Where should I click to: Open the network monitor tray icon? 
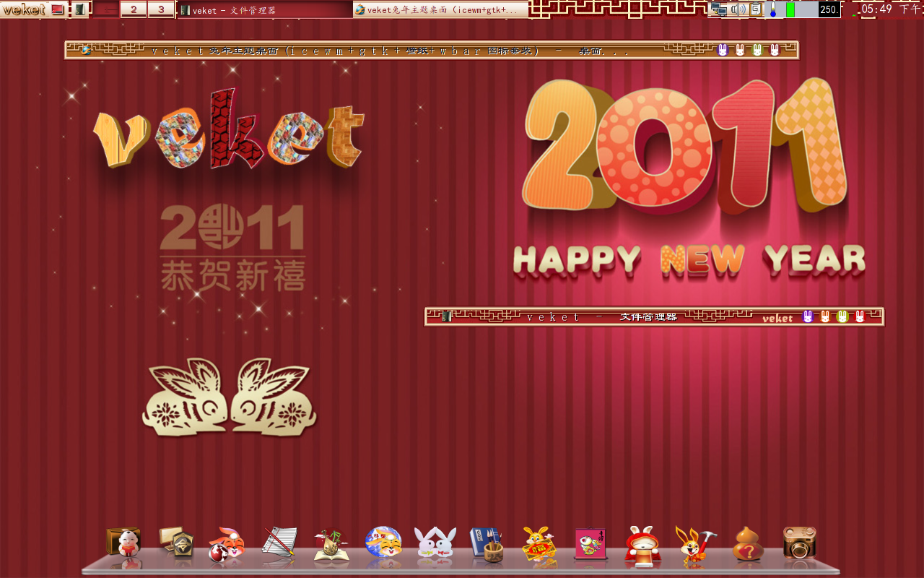tap(718, 9)
